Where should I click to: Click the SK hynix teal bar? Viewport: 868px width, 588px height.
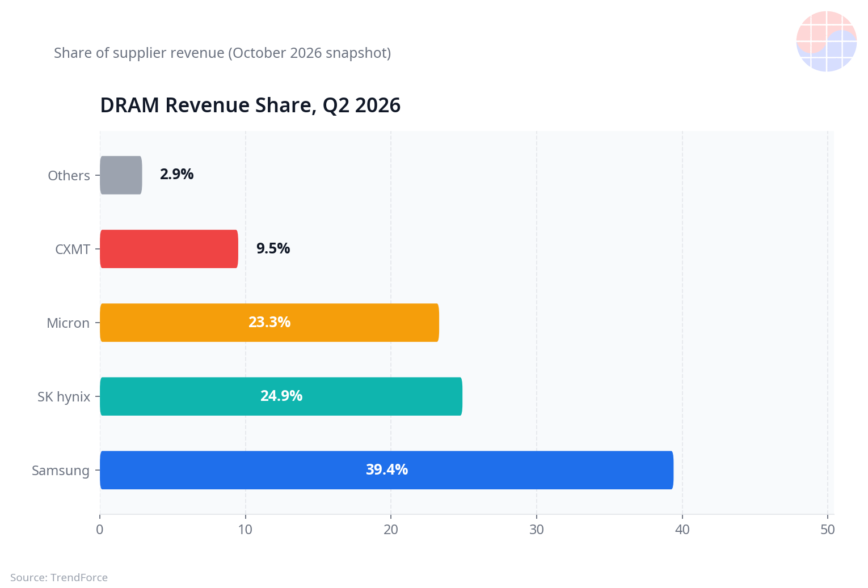(x=281, y=396)
